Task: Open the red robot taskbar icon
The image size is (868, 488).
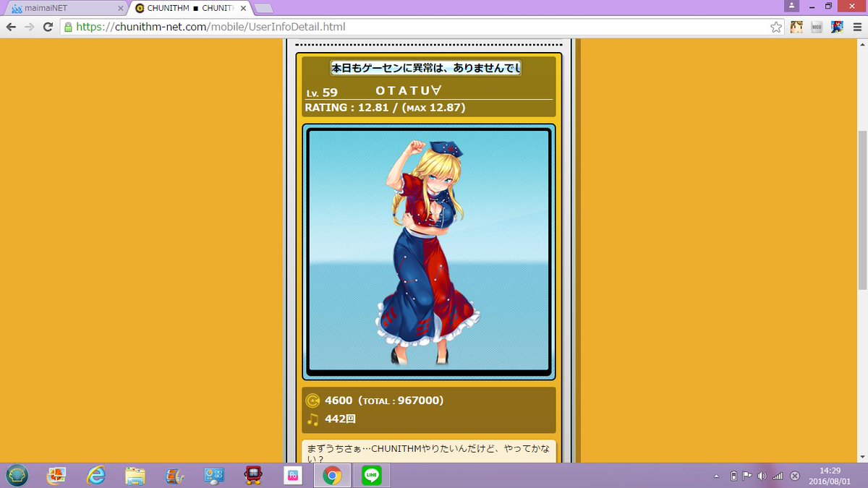Action: point(253,475)
